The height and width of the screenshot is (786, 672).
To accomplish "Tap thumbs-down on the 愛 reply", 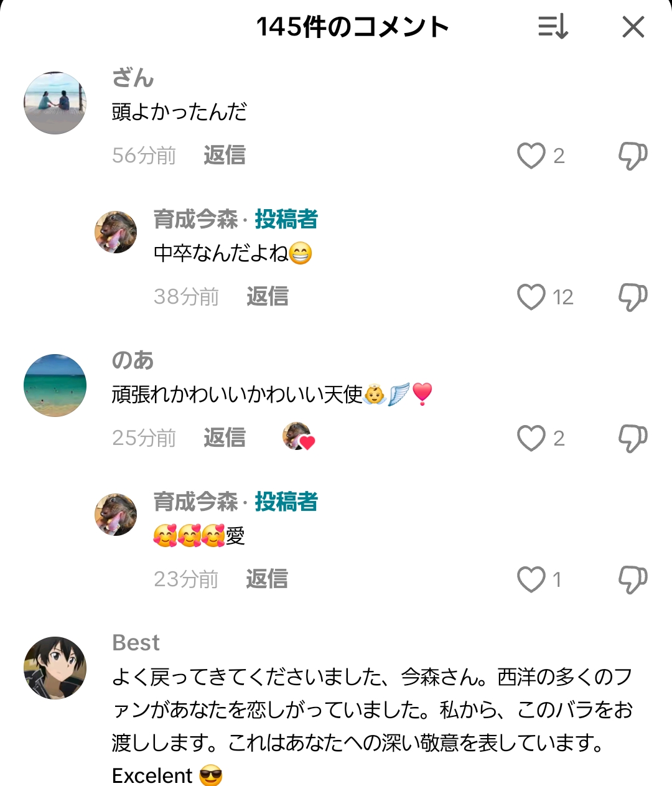I will click(632, 579).
